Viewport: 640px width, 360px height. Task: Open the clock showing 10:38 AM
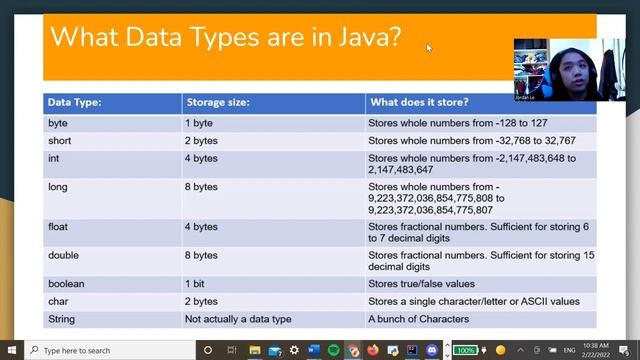pyautogui.click(x=596, y=350)
